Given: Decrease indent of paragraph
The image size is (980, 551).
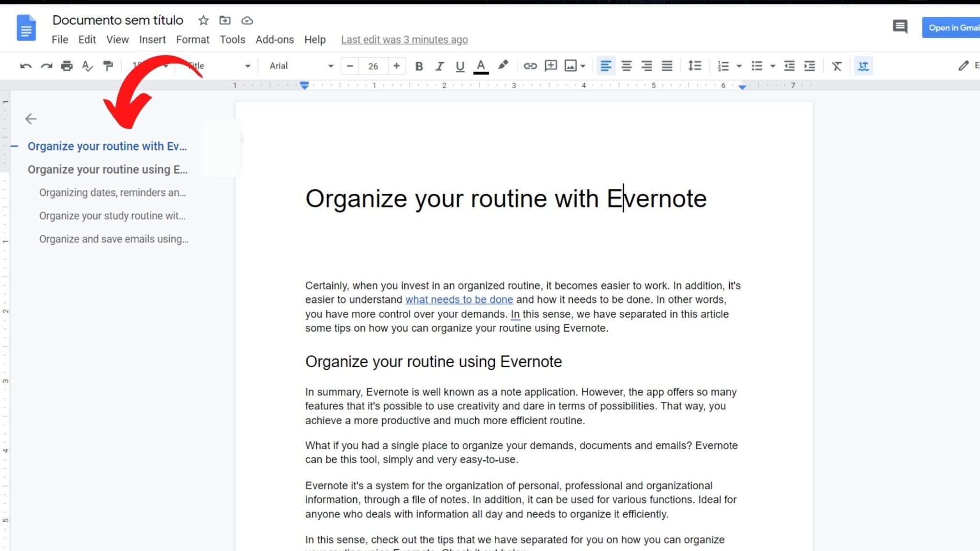Looking at the screenshot, I should 790,66.
